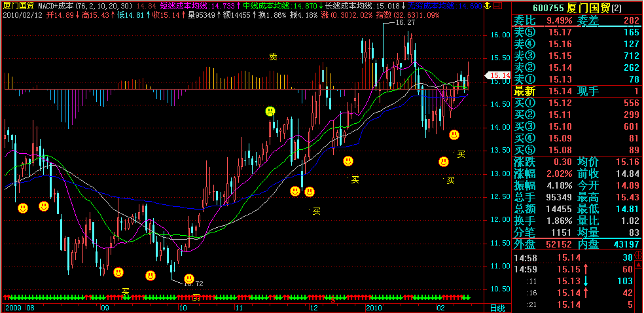This screenshot has height=313, width=644.
Task: Click the 最新 latest price 15.14
Action: click(x=559, y=91)
